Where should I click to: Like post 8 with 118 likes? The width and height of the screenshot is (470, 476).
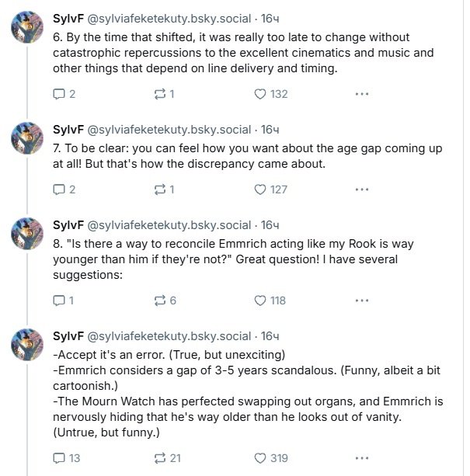click(261, 301)
